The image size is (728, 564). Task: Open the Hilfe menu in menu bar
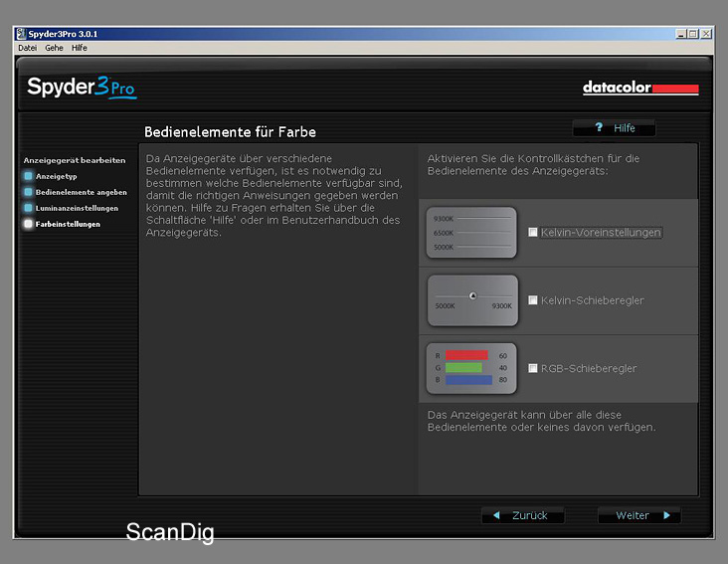(x=79, y=48)
